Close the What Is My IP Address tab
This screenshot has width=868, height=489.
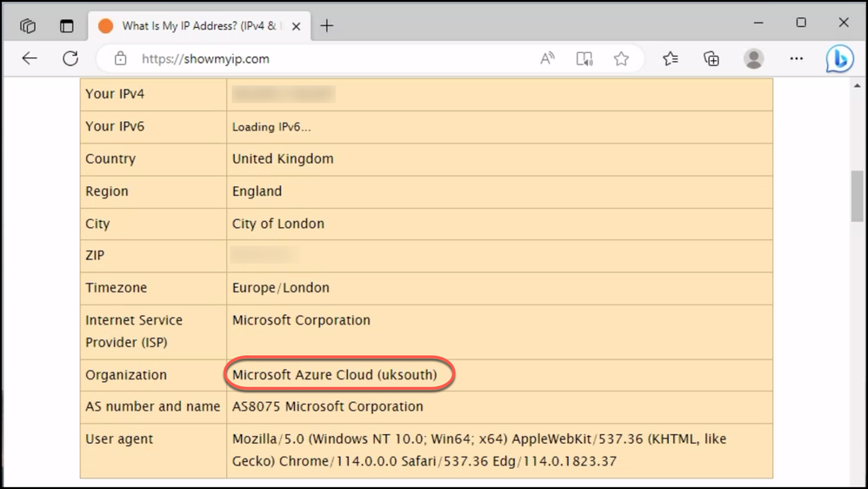point(297,26)
